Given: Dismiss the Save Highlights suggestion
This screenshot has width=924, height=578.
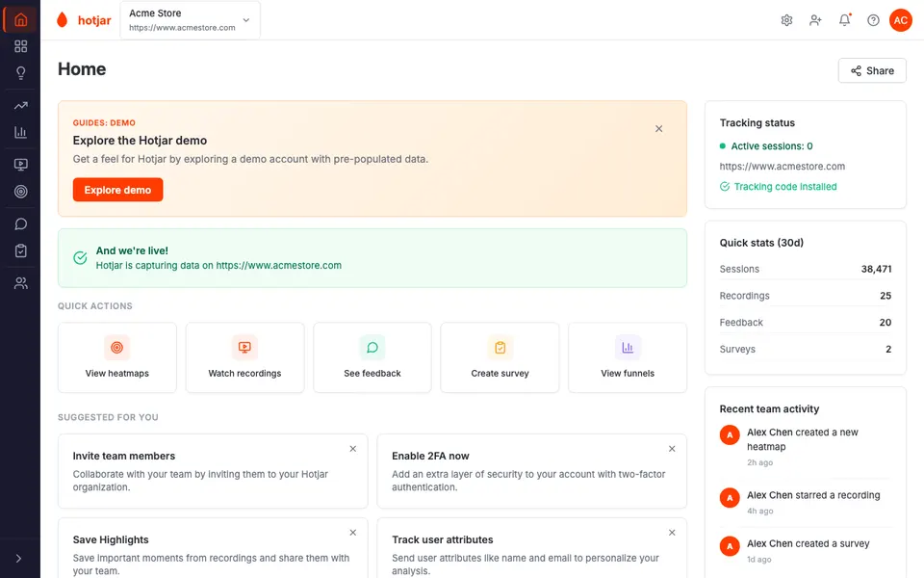Looking at the screenshot, I should pyautogui.click(x=353, y=533).
